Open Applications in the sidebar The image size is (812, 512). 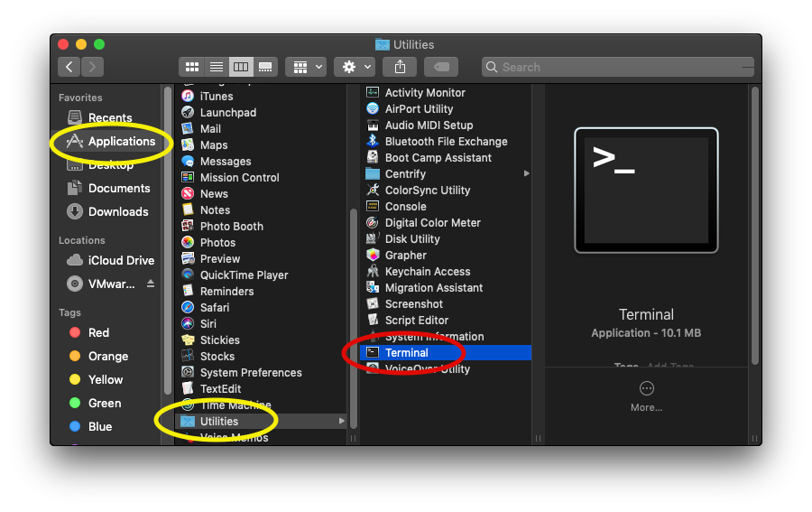[x=121, y=141]
